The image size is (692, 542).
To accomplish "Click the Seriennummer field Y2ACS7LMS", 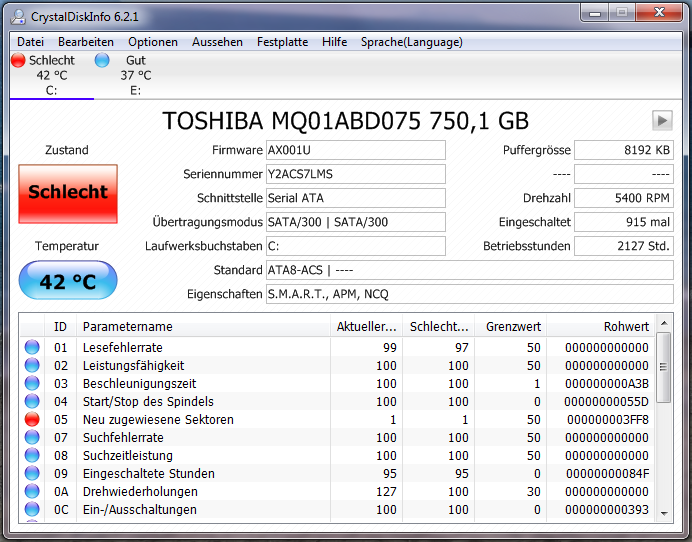I will [356, 174].
